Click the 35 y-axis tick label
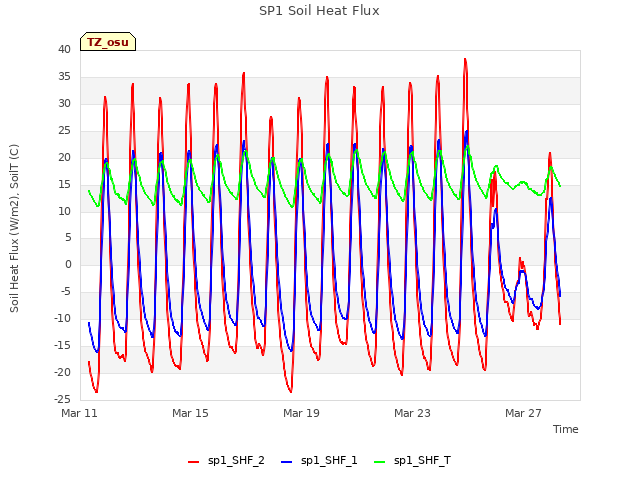Screen dimensions: 640x480 point(64,76)
